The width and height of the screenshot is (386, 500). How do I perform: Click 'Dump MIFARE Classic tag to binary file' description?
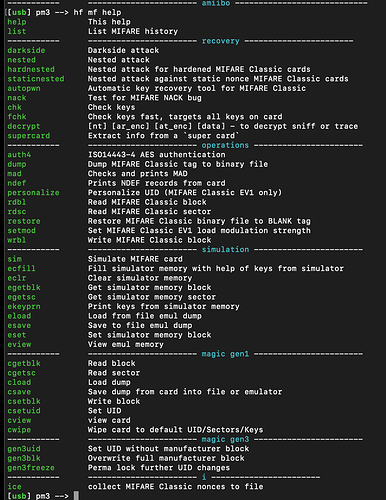coord(178,164)
